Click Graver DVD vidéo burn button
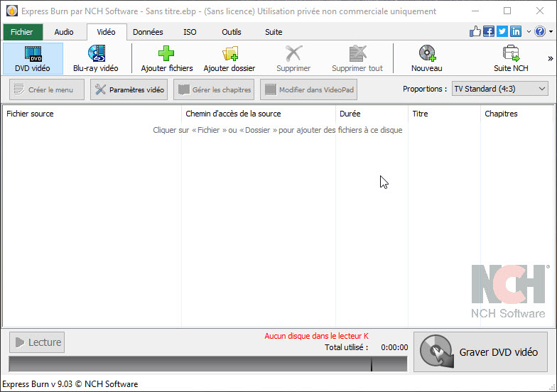 pyautogui.click(x=480, y=352)
